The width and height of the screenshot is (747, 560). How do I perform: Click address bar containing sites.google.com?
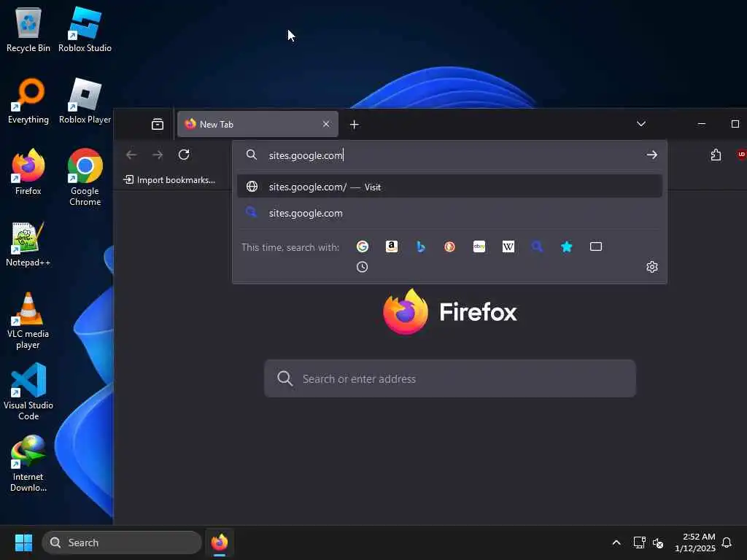pyautogui.click(x=448, y=155)
